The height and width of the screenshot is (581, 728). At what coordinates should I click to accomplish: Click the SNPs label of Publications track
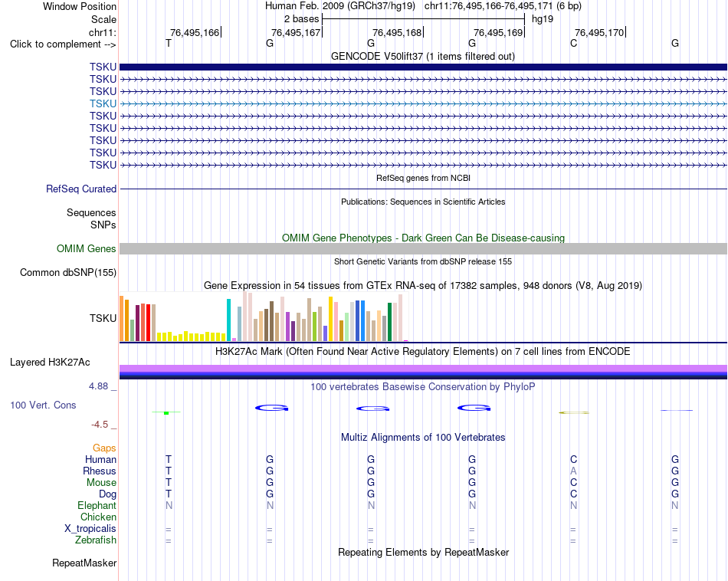point(103,225)
